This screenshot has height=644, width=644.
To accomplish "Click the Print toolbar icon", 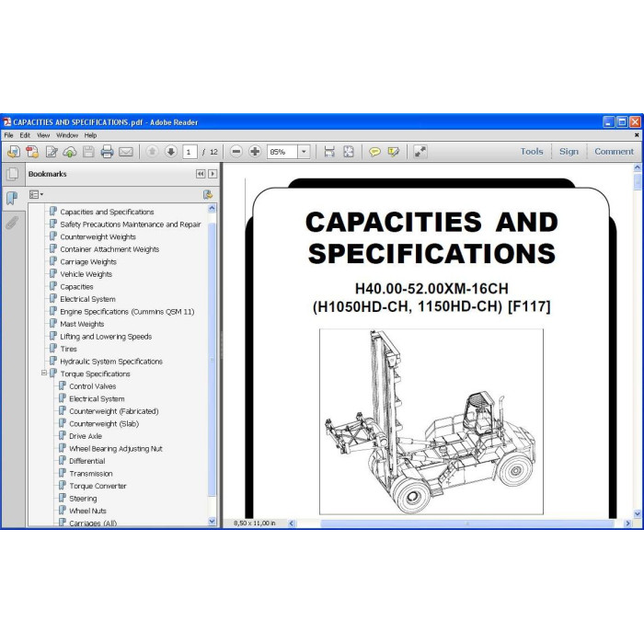I will (x=108, y=152).
